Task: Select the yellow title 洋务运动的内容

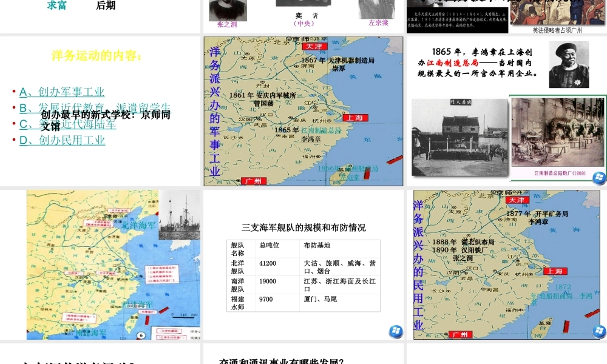Action: (97, 56)
